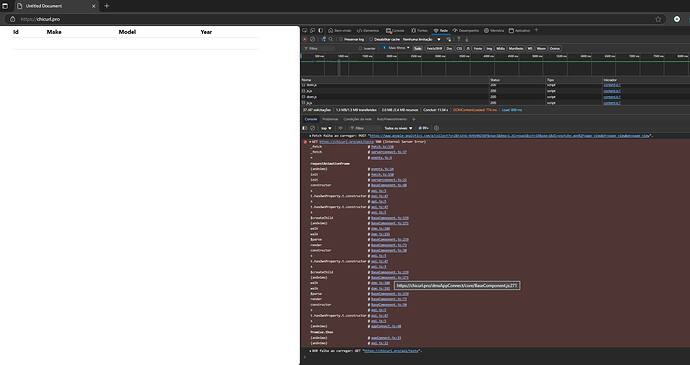Close the Untitled Document tab
This screenshot has height=365, width=690.
pos(93,6)
